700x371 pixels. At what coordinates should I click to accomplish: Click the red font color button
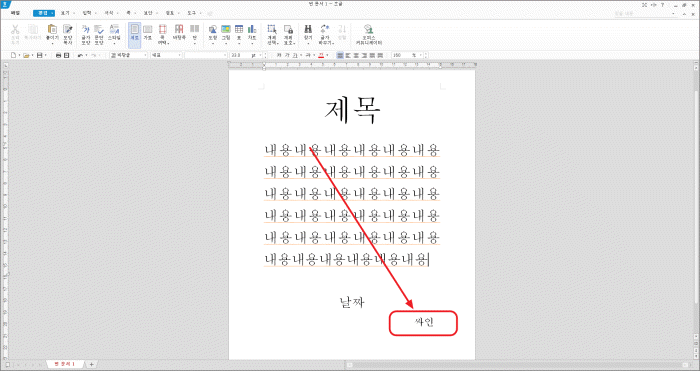click(x=321, y=55)
